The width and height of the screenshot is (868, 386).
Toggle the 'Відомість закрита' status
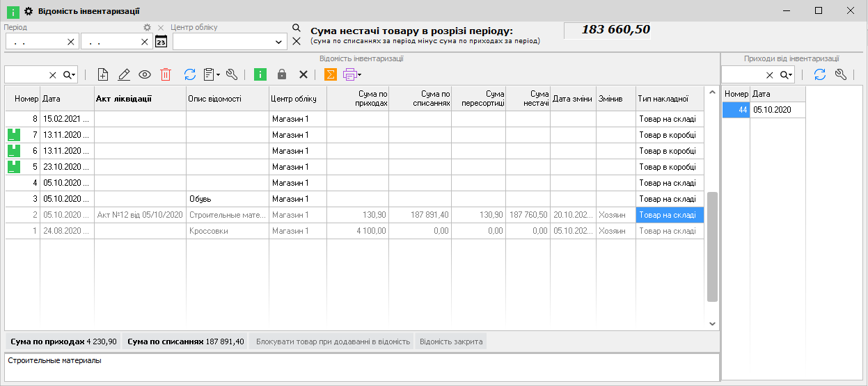coord(450,341)
